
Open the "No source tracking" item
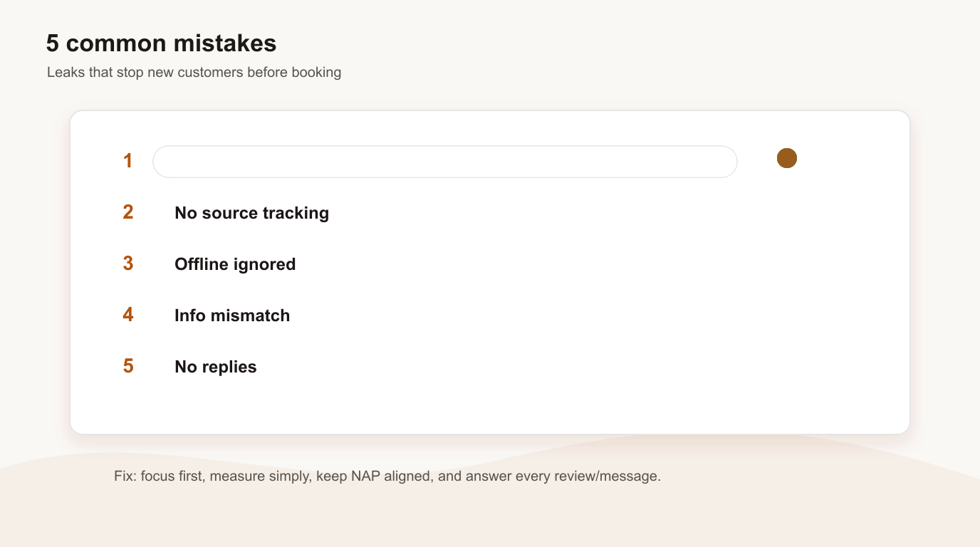coord(251,213)
